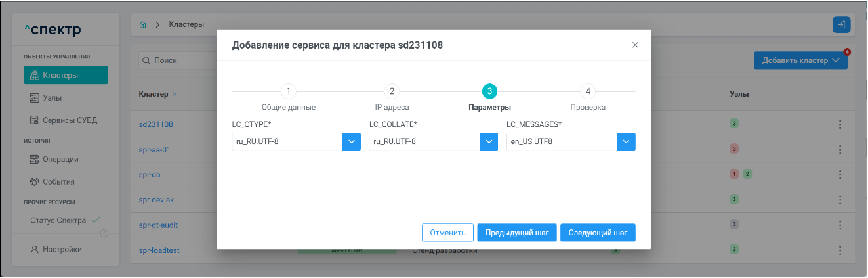868x278 pixels.
Task: Open actions menu for sd231108 row
Action: click(840, 124)
